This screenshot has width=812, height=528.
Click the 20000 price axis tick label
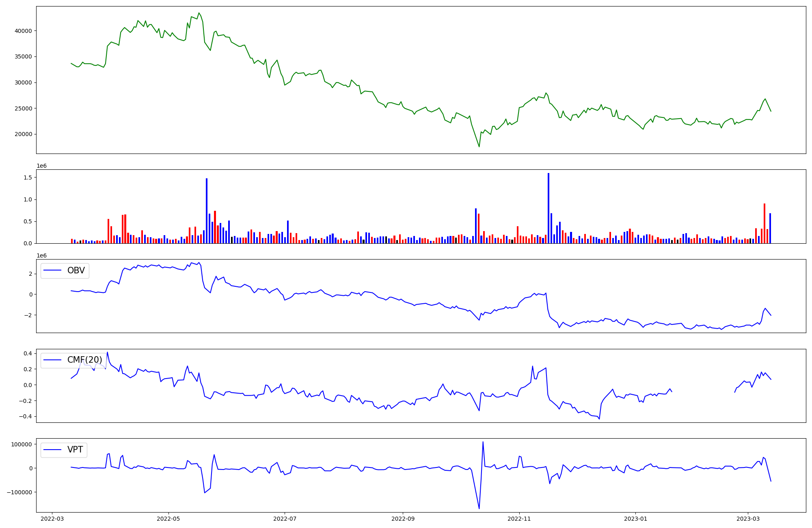(x=24, y=134)
